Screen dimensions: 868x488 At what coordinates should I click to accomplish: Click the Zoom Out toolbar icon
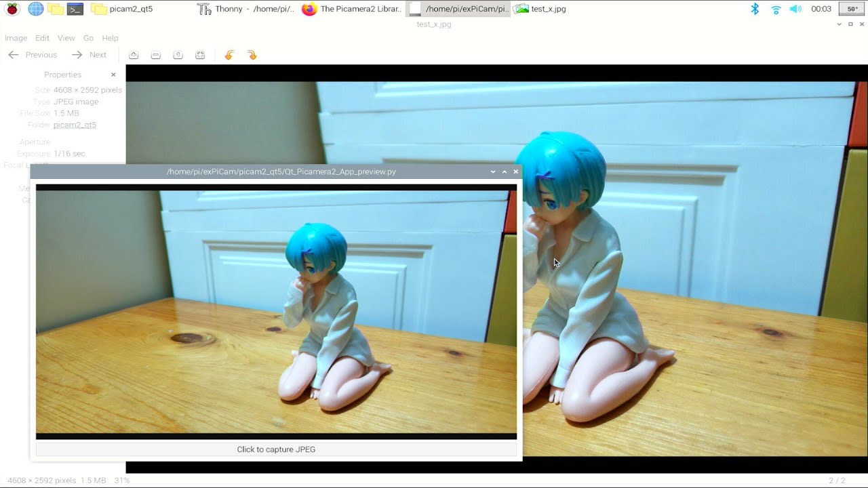click(156, 55)
